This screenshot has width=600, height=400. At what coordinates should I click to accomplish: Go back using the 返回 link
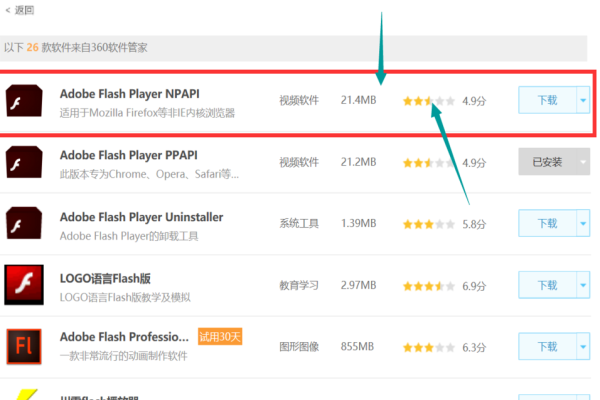click(20, 10)
